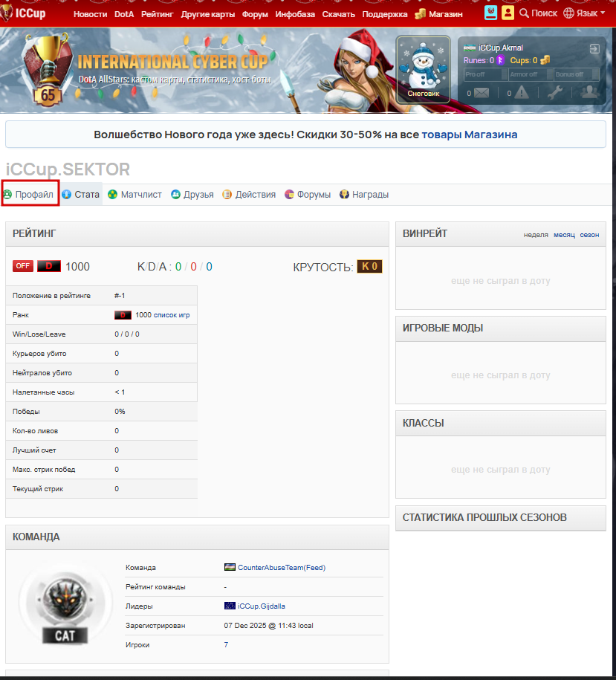
Task: Click the orange list icon on Действия tab
Action: coord(227,194)
